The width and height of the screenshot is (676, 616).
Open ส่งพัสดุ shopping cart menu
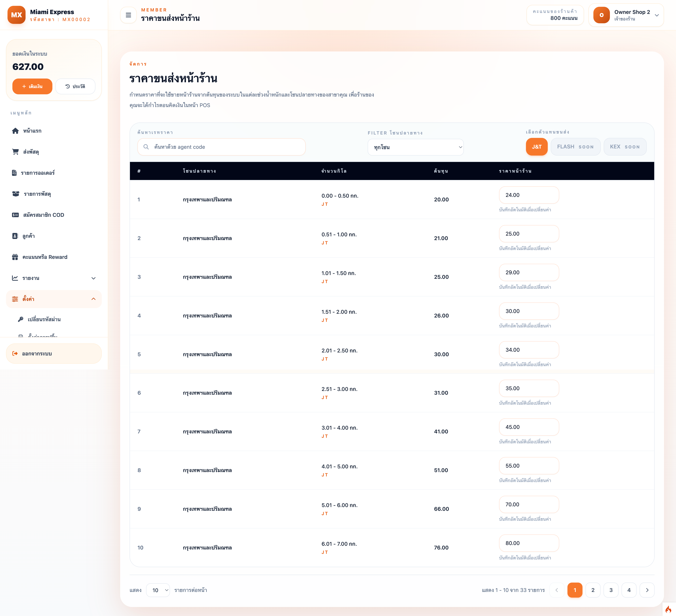pyautogui.click(x=15, y=152)
